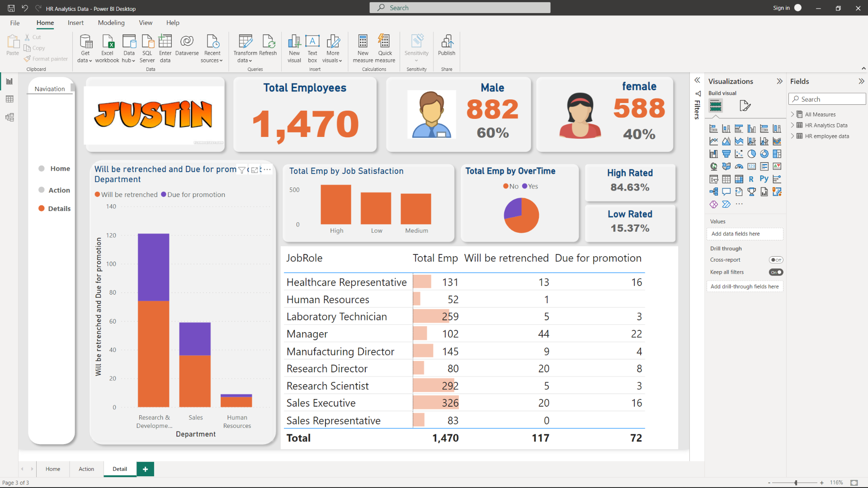Publish the report
This screenshot has width=868, height=488.
(x=447, y=45)
